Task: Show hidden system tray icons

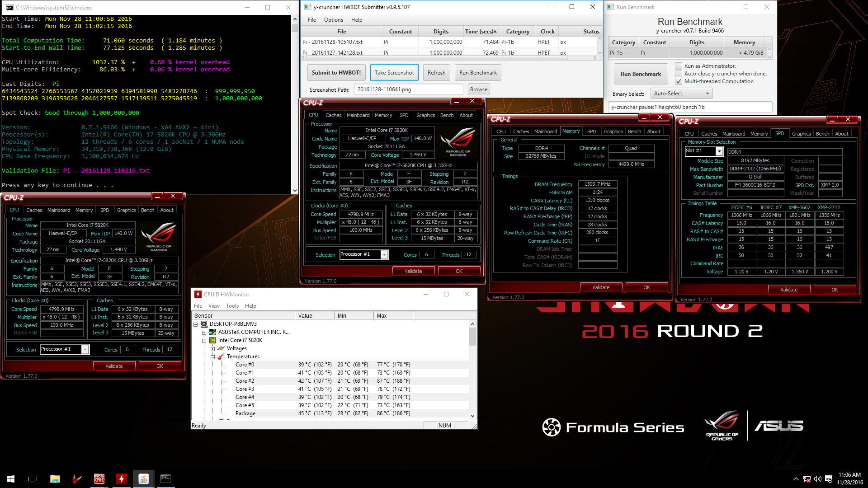Action: pos(796,479)
